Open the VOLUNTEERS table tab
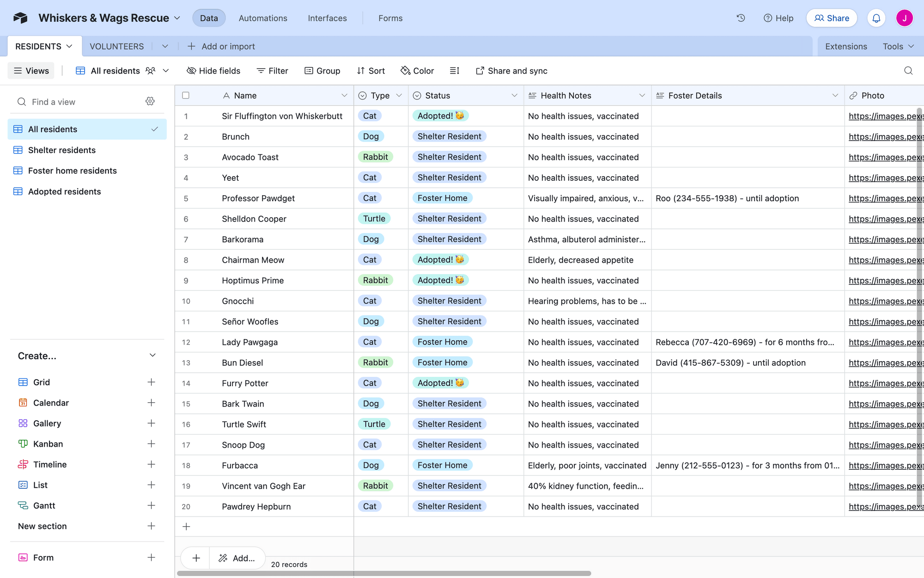Image resolution: width=924 pixels, height=578 pixels. click(x=116, y=46)
